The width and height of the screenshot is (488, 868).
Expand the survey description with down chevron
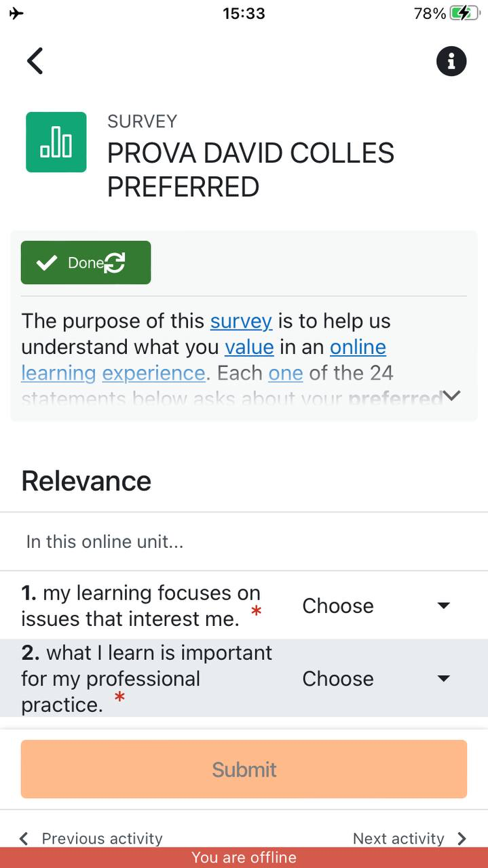[451, 395]
